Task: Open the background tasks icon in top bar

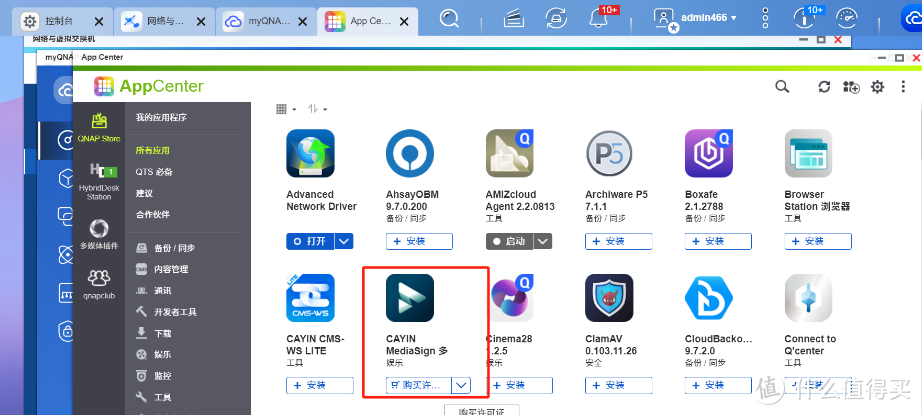Action: [x=513, y=18]
